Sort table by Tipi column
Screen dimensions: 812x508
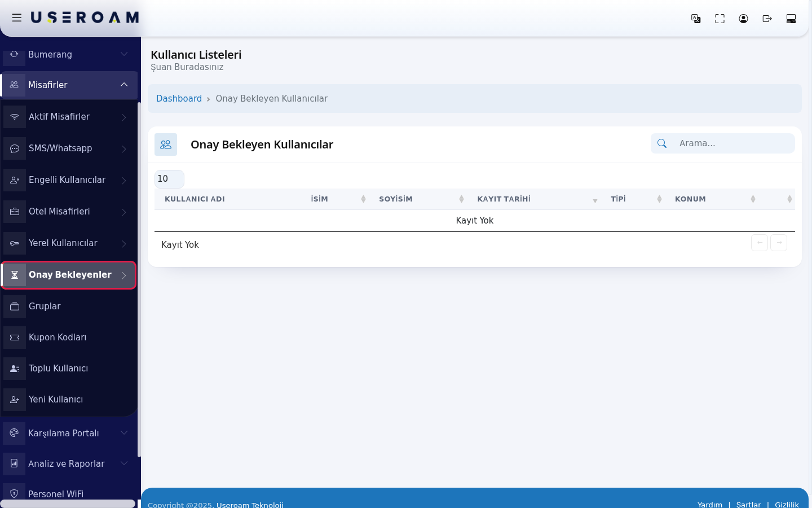[636, 199]
